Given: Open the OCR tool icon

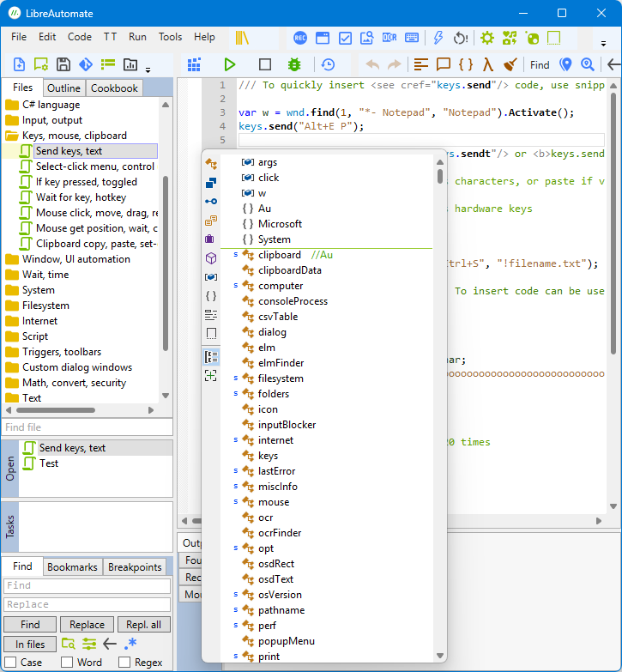Looking at the screenshot, I should coord(390,38).
